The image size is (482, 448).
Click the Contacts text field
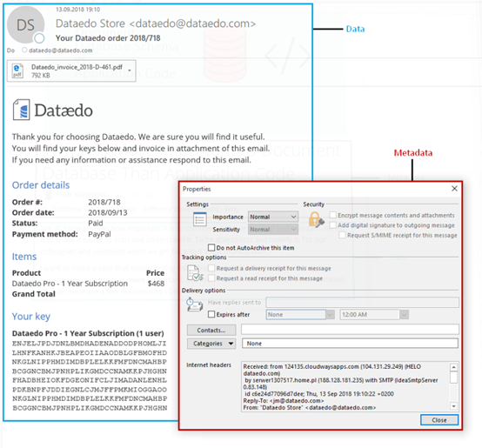[x=350, y=330]
